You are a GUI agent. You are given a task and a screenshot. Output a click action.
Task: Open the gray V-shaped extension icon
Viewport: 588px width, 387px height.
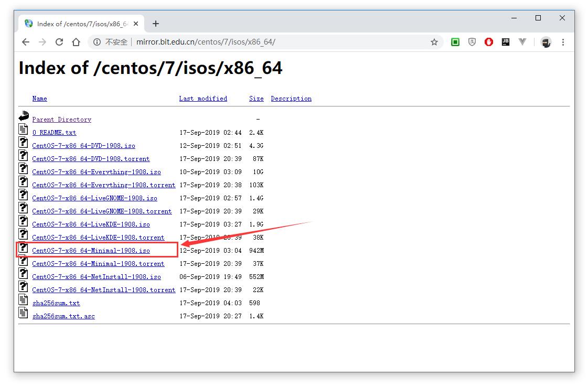coord(522,41)
